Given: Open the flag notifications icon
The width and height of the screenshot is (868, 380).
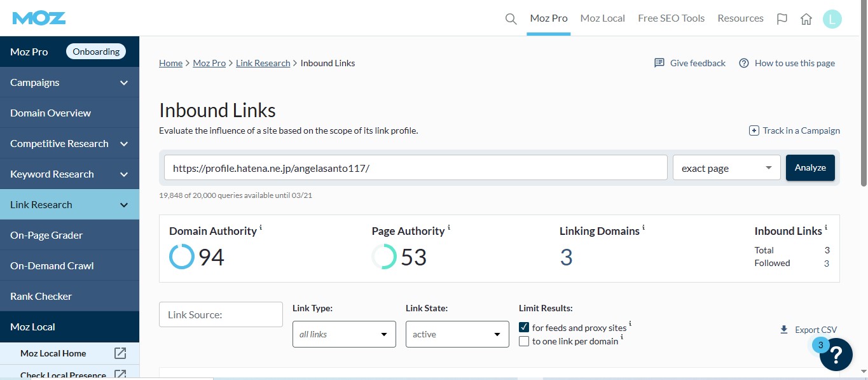Looking at the screenshot, I should point(782,18).
